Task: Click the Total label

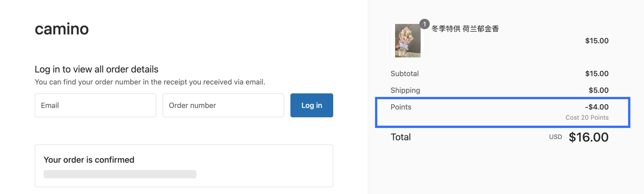Action: click(400, 137)
